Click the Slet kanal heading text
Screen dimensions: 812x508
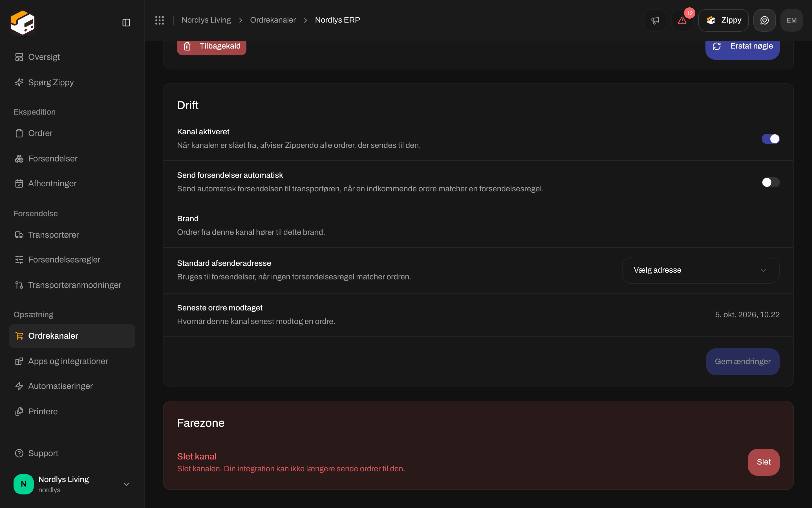click(197, 457)
